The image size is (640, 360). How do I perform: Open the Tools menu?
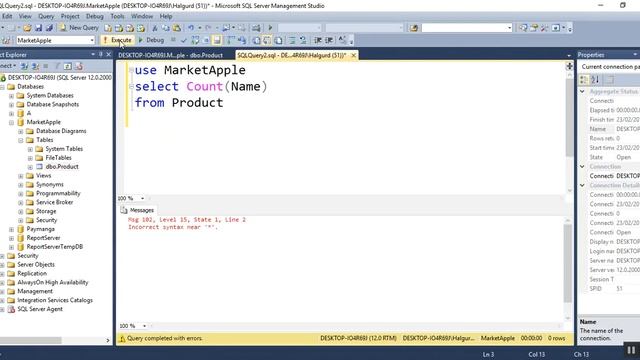[x=117, y=16]
